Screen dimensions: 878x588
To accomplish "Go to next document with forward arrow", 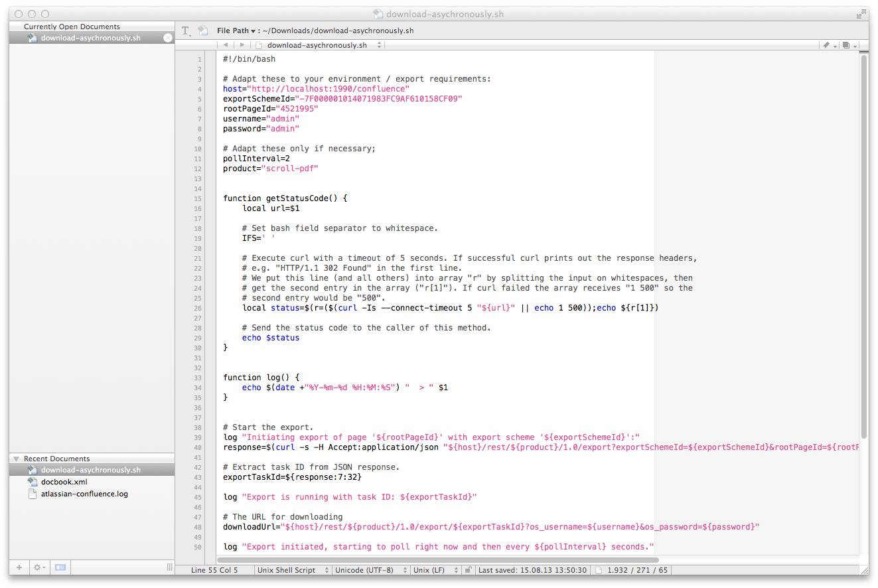I will [x=242, y=45].
